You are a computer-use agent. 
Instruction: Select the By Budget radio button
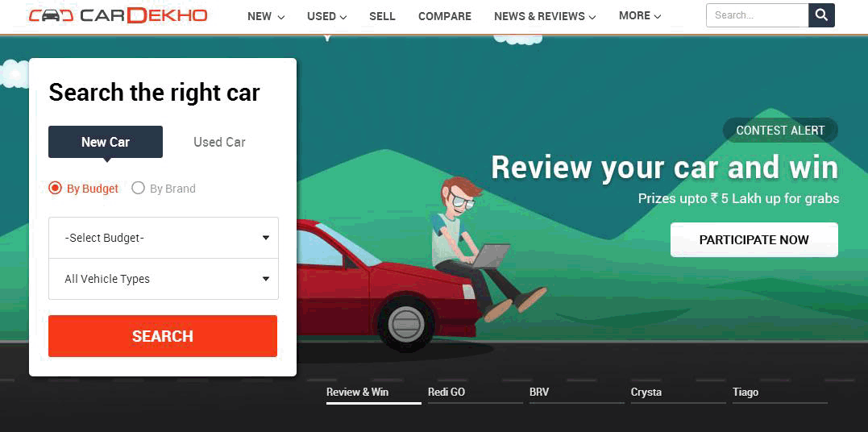(55, 189)
